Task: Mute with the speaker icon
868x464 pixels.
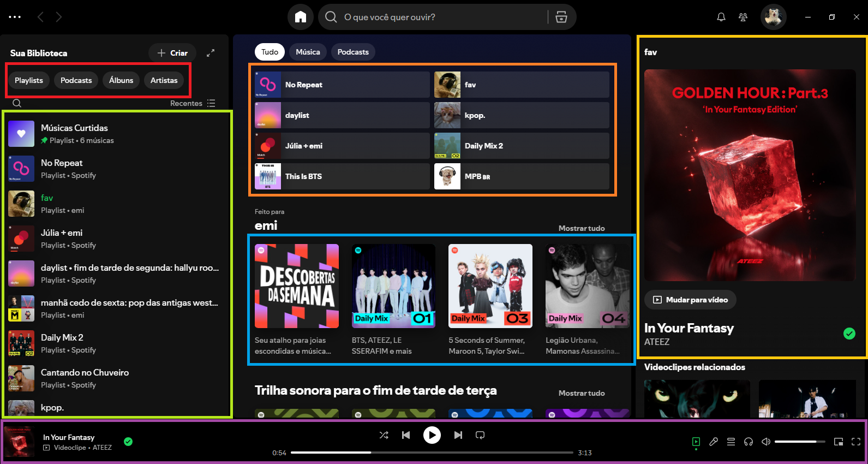Action: pyautogui.click(x=766, y=442)
